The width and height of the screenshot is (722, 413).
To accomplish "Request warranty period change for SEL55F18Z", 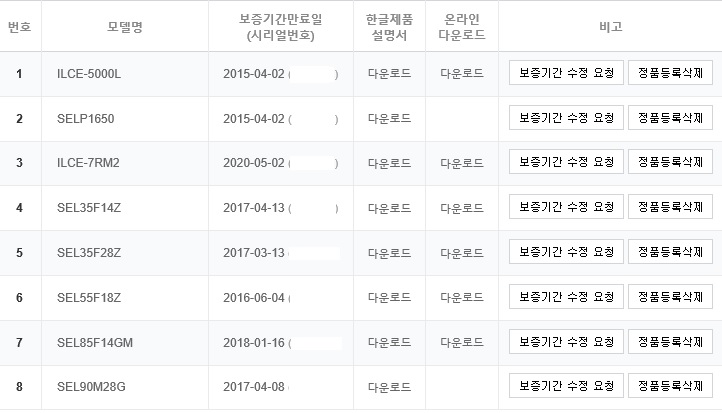I will (566, 297).
